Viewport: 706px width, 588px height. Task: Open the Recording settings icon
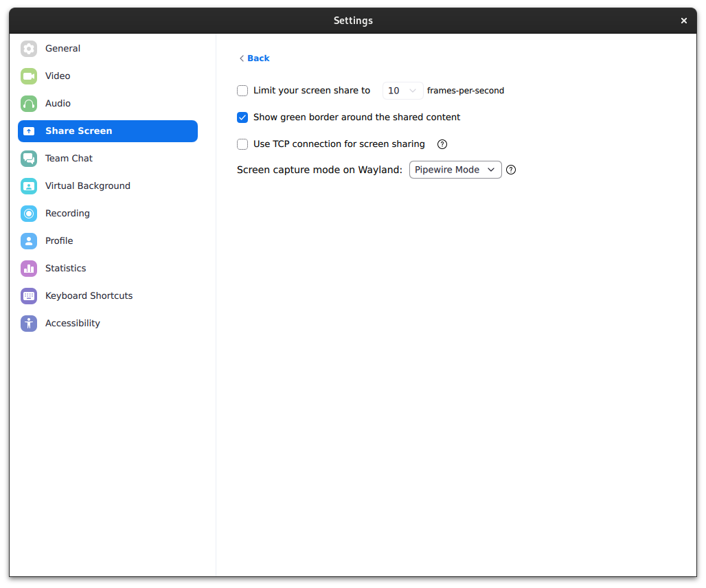click(x=29, y=214)
